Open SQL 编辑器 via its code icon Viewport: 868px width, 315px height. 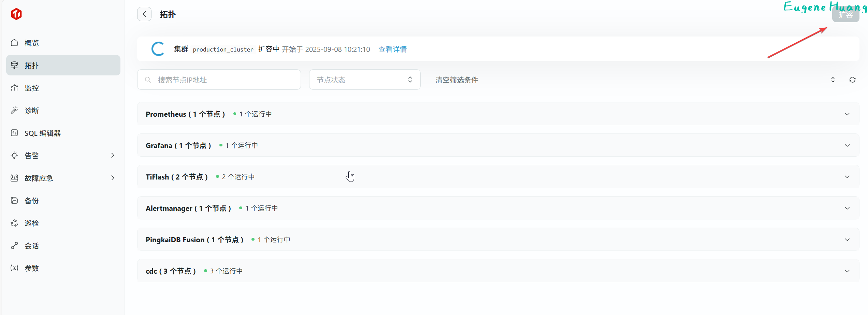(x=14, y=133)
